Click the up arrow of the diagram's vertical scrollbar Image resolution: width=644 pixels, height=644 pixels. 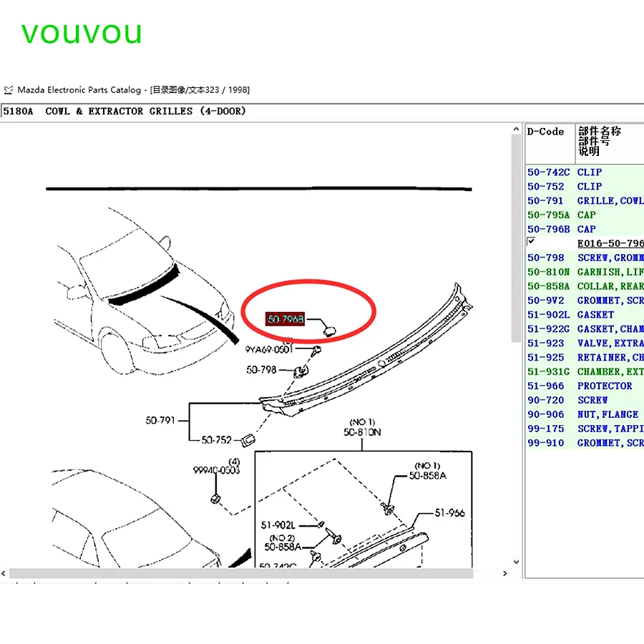pos(516,130)
